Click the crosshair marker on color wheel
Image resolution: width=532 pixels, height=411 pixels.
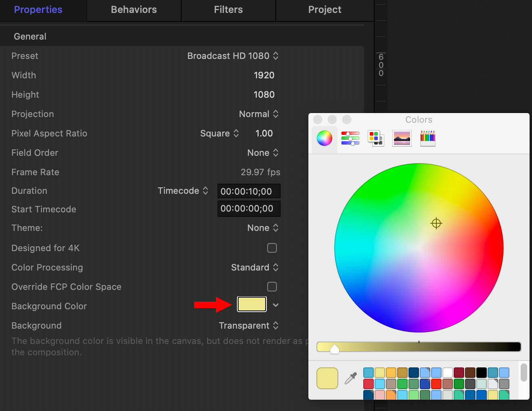pos(436,223)
